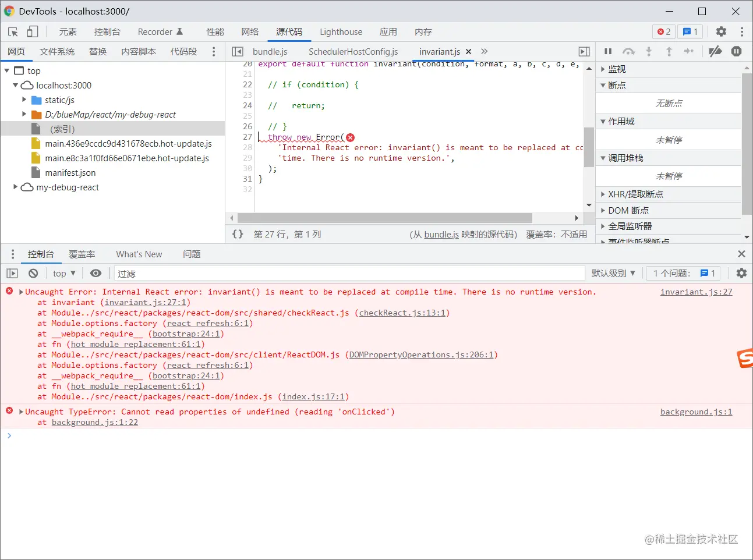Activate the inspect element picker icon
This screenshot has width=753, height=560.
(x=13, y=32)
